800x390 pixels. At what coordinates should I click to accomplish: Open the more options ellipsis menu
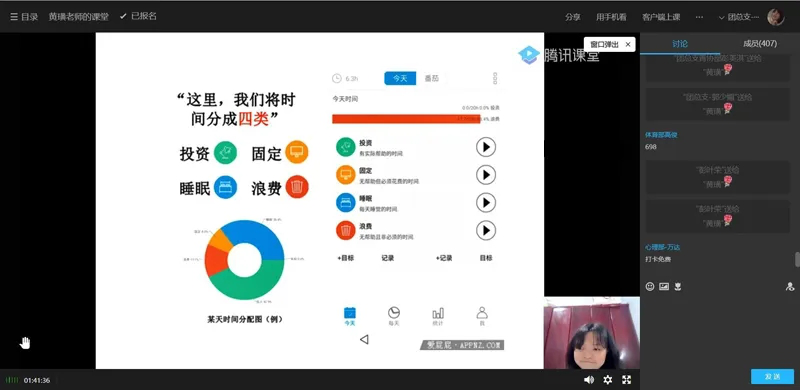point(699,17)
